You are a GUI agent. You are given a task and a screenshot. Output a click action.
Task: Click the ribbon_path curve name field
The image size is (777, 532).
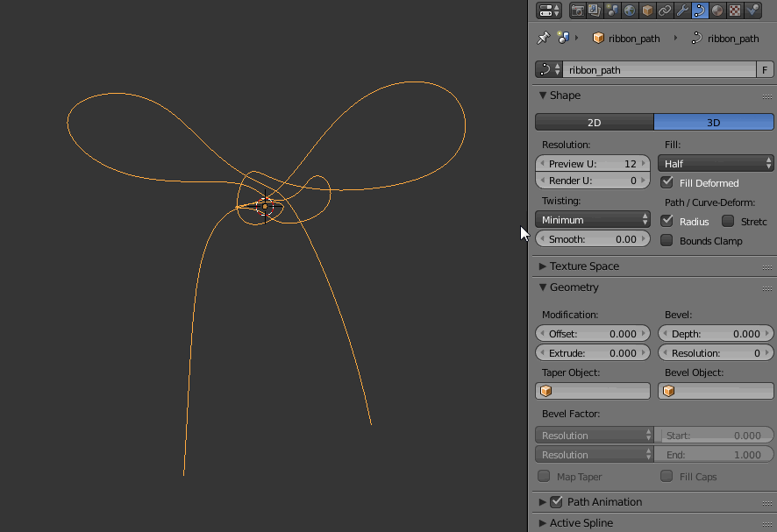[659, 69]
